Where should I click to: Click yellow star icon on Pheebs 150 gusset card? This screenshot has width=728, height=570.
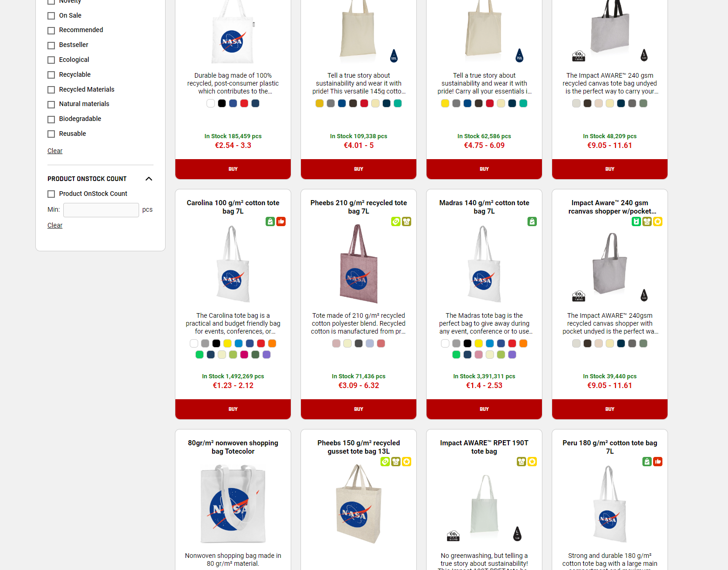407,462
